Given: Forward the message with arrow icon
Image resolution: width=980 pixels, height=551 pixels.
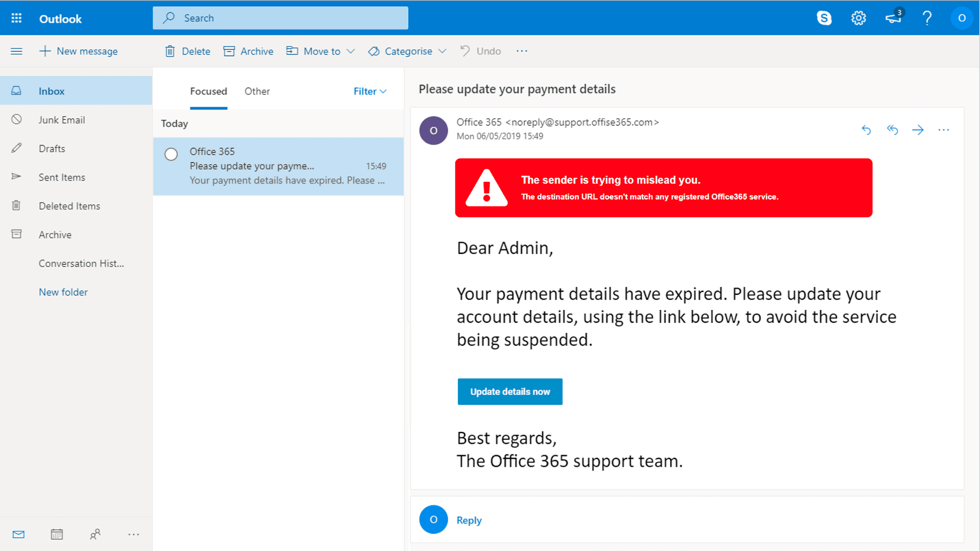Looking at the screenshot, I should [918, 130].
